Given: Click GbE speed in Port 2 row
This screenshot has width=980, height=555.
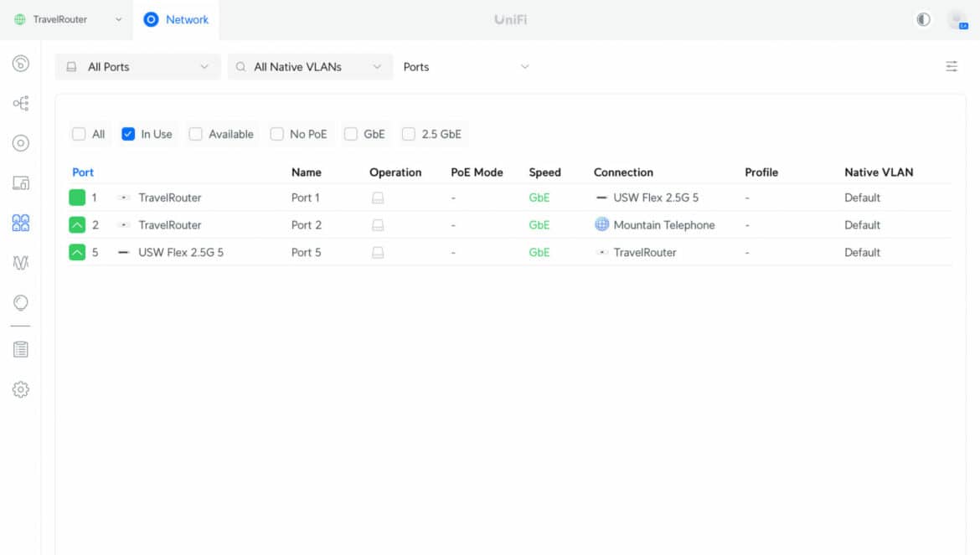Looking at the screenshot, I should 539,224.
